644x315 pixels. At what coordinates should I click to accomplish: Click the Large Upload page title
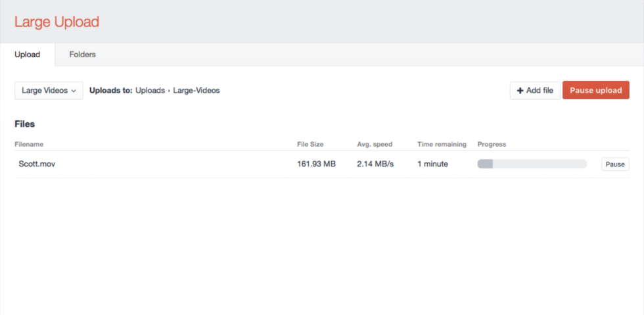(x=57, y=22)
